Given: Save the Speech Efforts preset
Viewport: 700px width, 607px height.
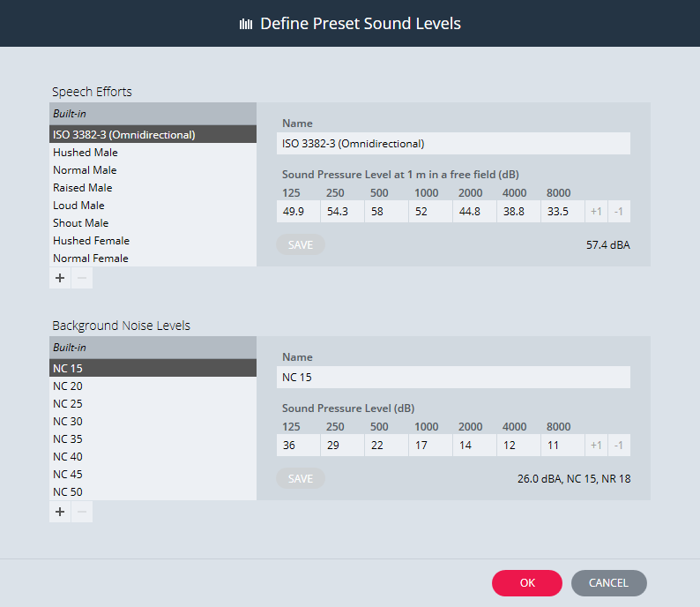Looking at the screenshot, I should [x=301, y=244].
